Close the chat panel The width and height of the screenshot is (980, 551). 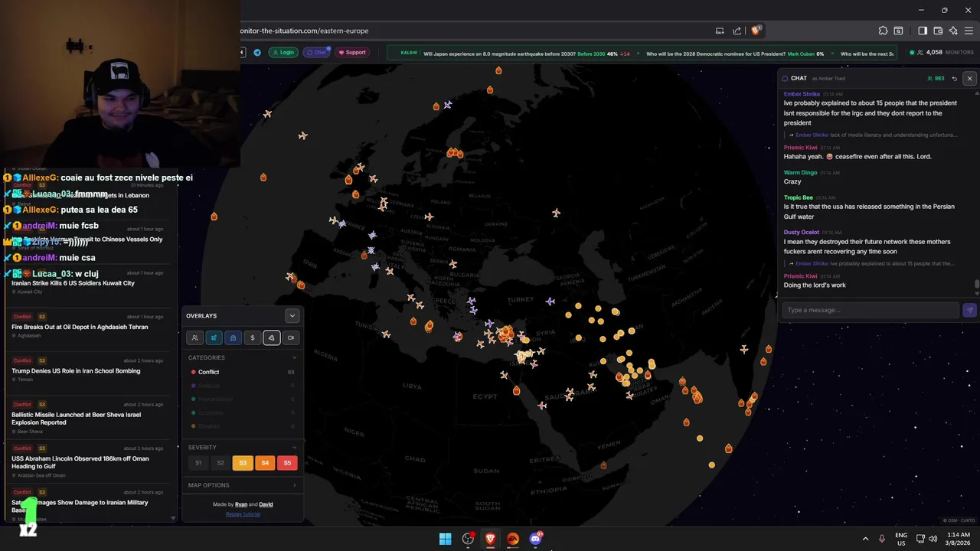(969, 78)
